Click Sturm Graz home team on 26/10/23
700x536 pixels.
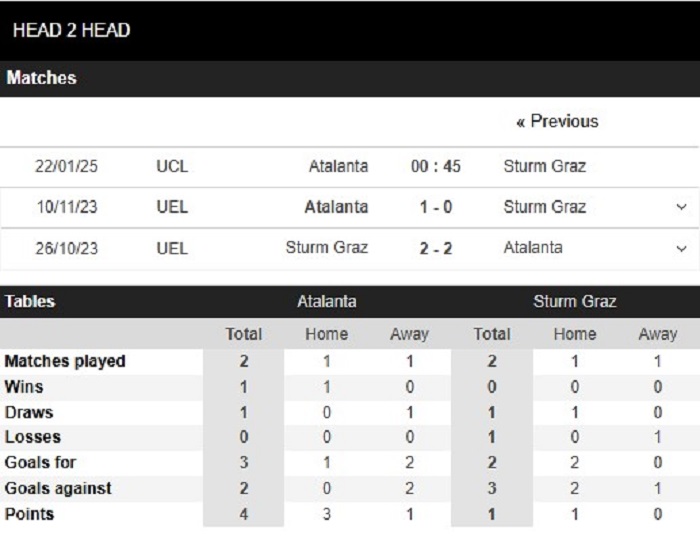327,248
